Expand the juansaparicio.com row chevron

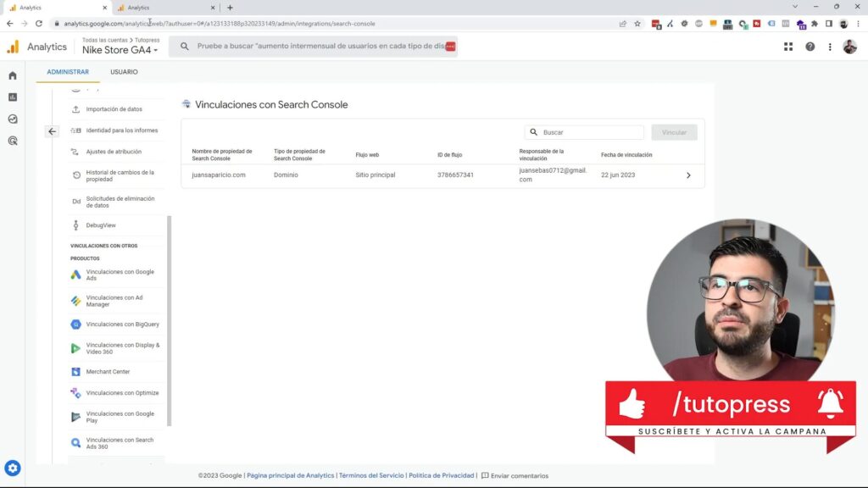688,175
